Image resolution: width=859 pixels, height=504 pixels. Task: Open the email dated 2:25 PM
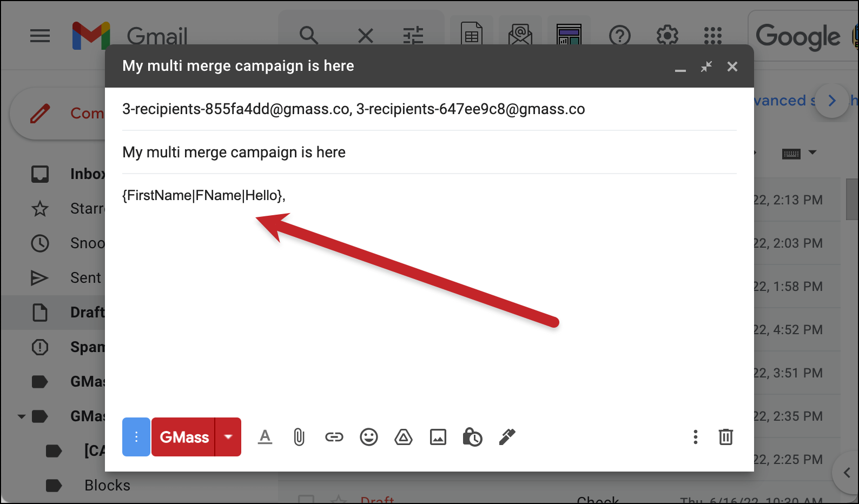[x=797, y=460]
